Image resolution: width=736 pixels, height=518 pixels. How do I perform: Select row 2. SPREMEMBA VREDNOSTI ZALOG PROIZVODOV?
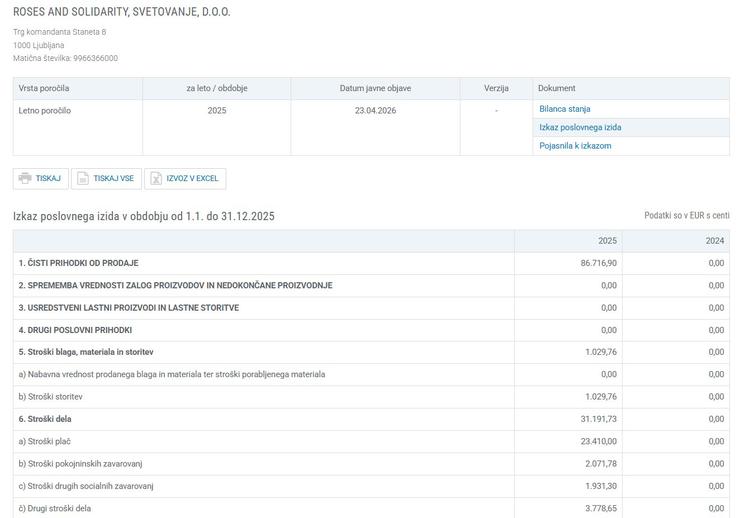(371, 285)
